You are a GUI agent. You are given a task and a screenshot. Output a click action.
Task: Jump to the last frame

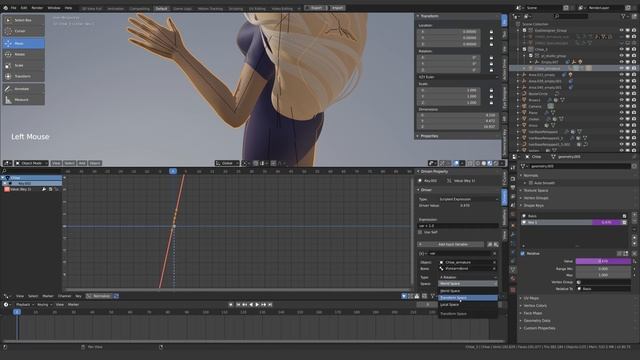(x=270, y=304)
